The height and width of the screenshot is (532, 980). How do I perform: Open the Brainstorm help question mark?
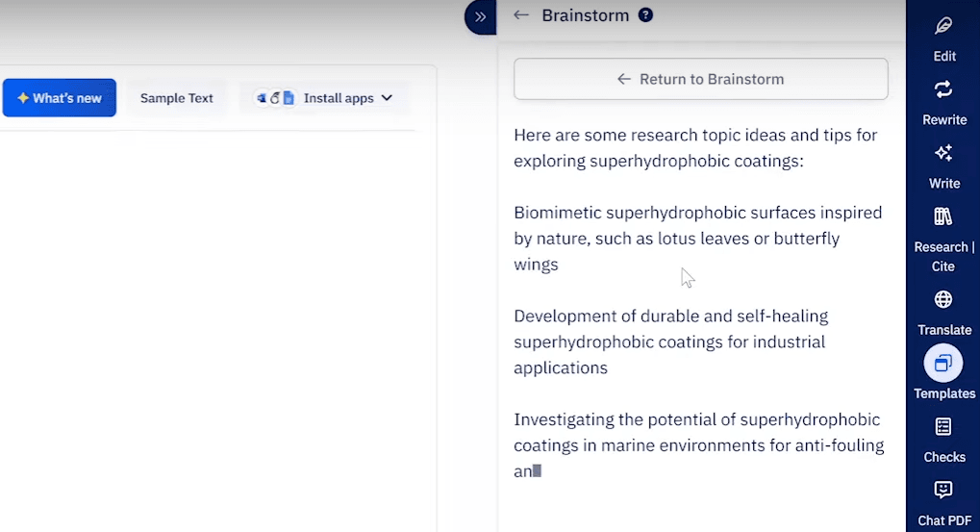[645, 15]
